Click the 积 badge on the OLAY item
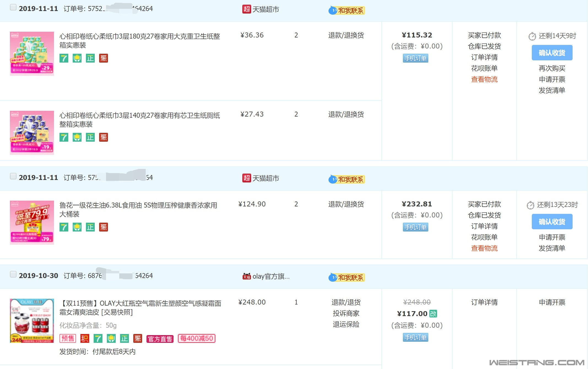The image size is (588, 369). [85, 338]
